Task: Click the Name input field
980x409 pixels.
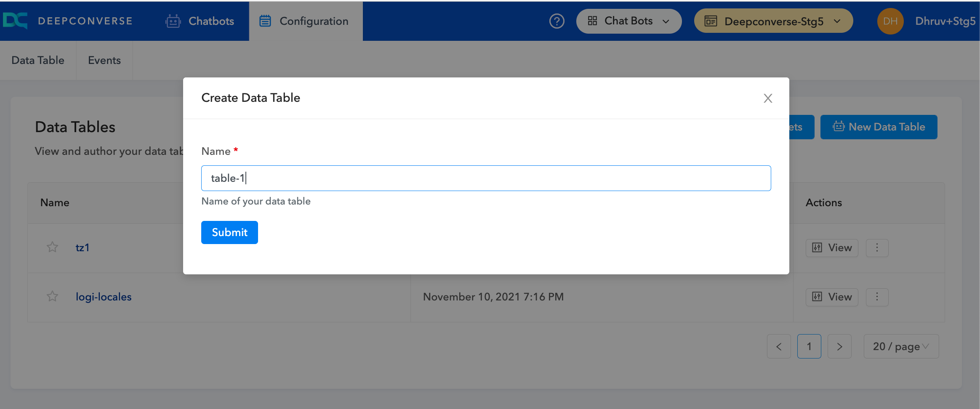Action: (486, 178)
